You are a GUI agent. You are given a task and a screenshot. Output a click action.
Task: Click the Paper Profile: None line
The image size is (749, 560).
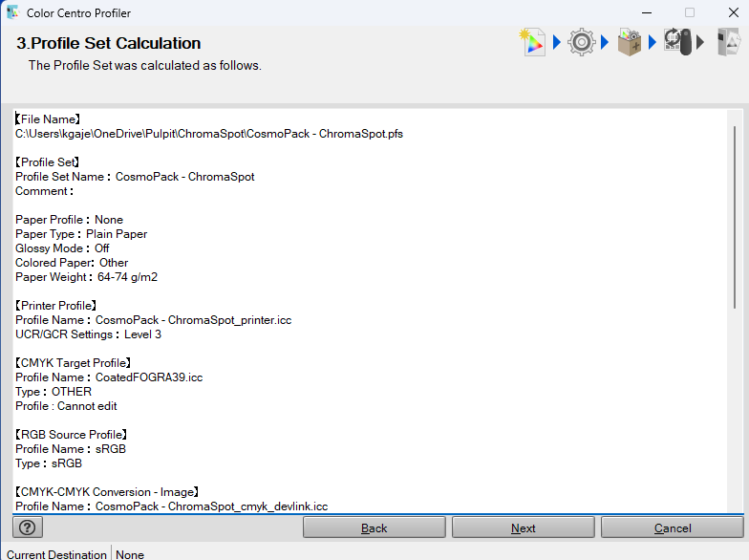pos(69,220)
